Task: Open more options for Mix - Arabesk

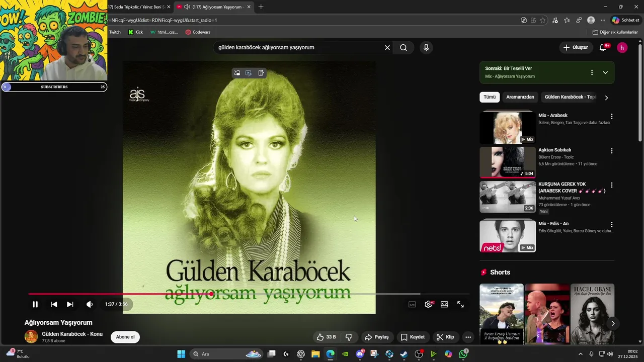Action: [x=612, y=116]
